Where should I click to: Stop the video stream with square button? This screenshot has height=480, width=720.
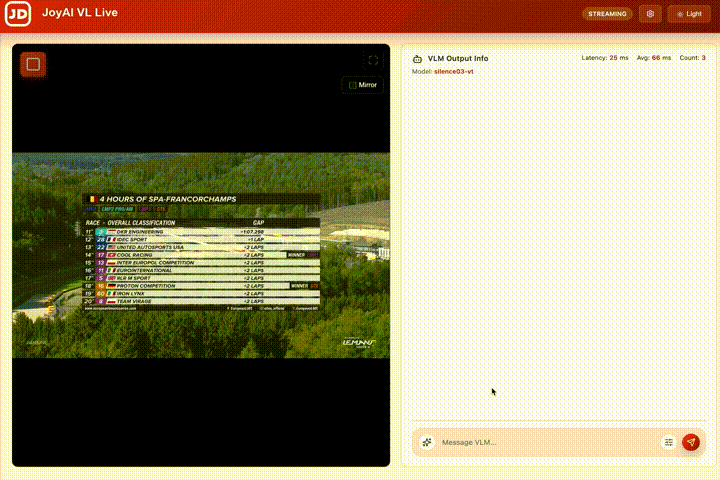click(33, 64)
